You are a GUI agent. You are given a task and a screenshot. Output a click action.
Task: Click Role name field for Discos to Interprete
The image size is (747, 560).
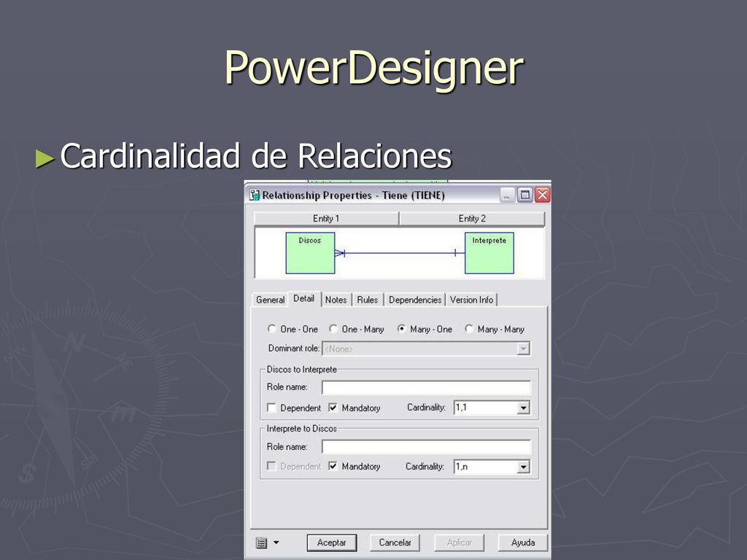pos(426,388)
